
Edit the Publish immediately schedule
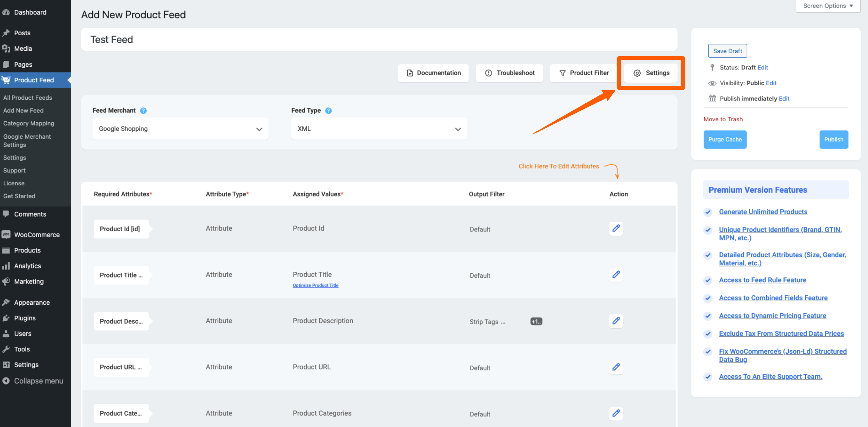784,98
